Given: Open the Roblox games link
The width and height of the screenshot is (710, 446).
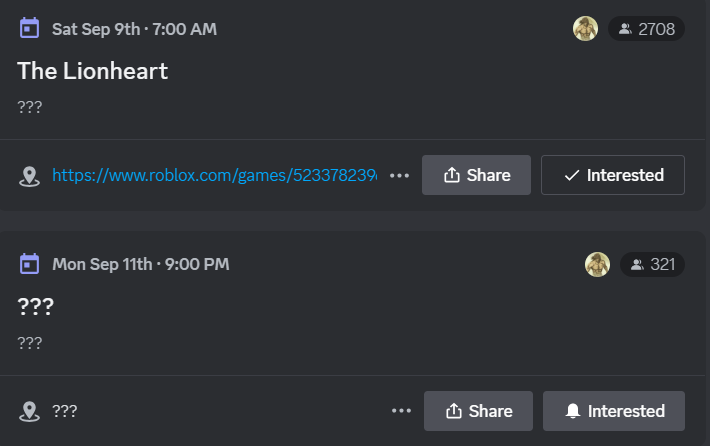Looking at the screenshot, I should pos(214,175).
